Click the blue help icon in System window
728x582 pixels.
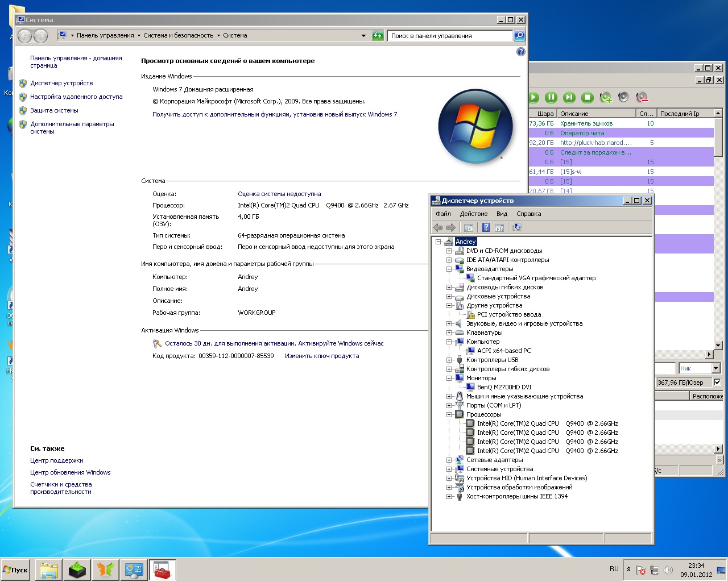coord(520,52)
